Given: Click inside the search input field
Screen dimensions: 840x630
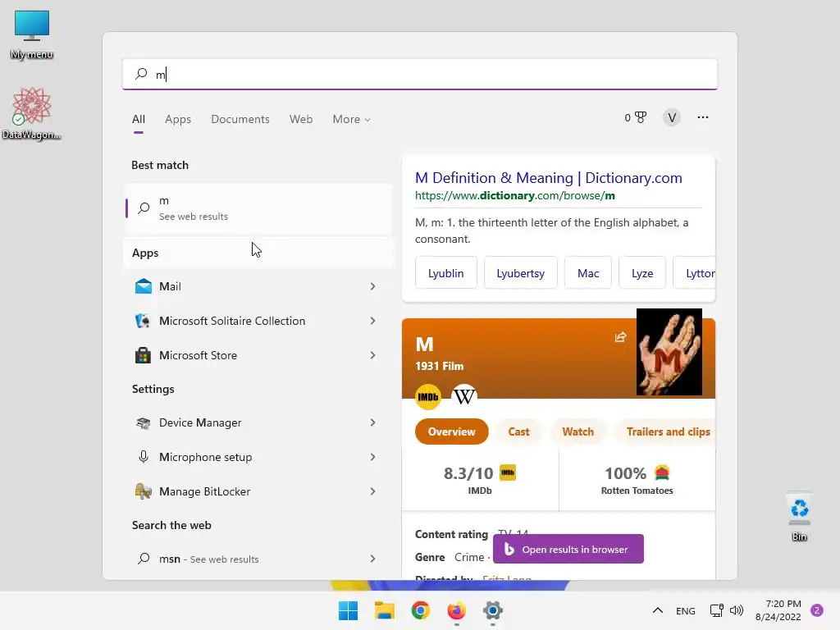Looking at the screenshot, I should 419,74.
